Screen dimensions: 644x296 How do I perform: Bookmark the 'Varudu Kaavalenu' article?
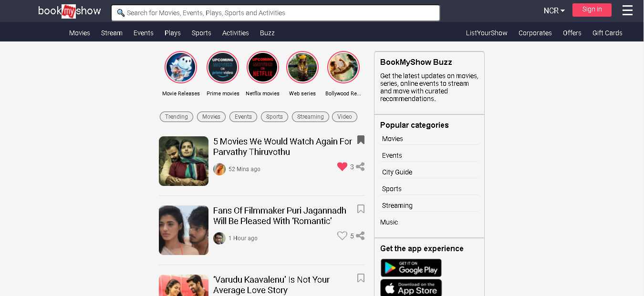pos(361,278)
